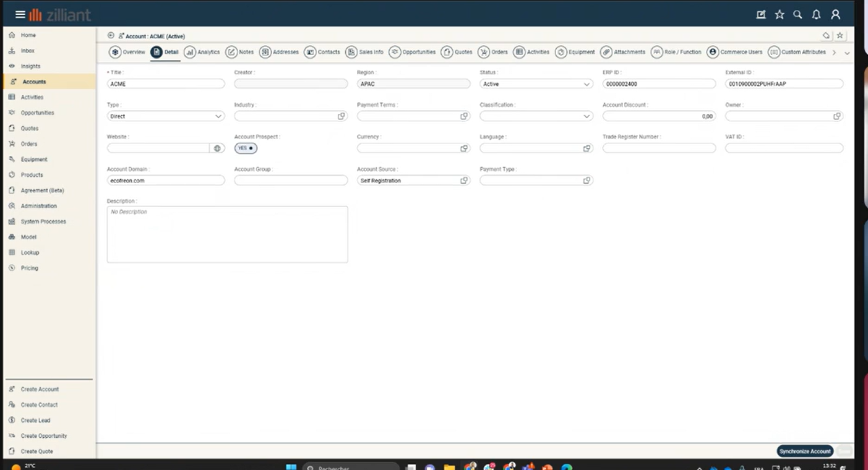
Task: Click the favorites star in top bar
Action: [x=780, y=15]
